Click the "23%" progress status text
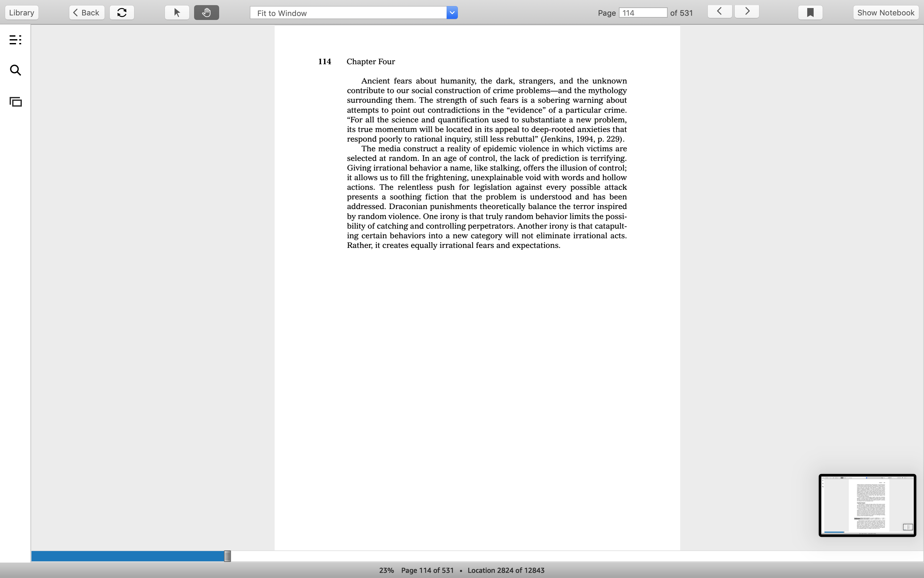Screen dimensions: 924x578 click(x=386, y=570)
